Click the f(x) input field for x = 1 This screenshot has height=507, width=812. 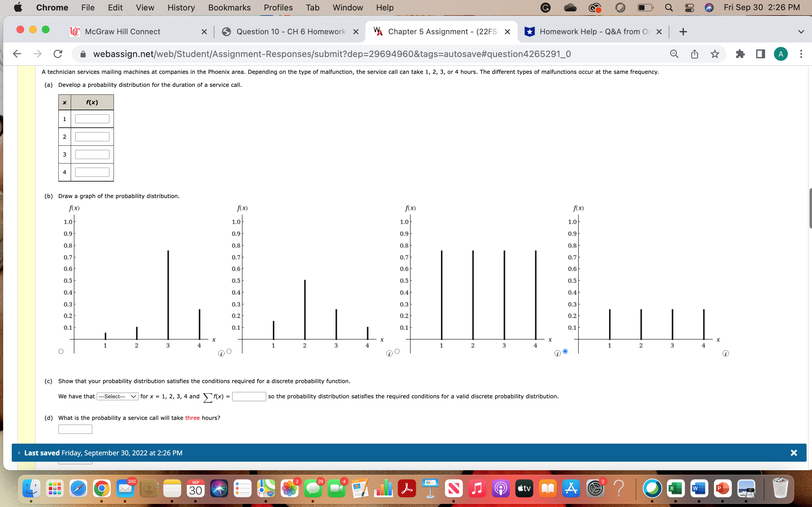tap(92, 119)
